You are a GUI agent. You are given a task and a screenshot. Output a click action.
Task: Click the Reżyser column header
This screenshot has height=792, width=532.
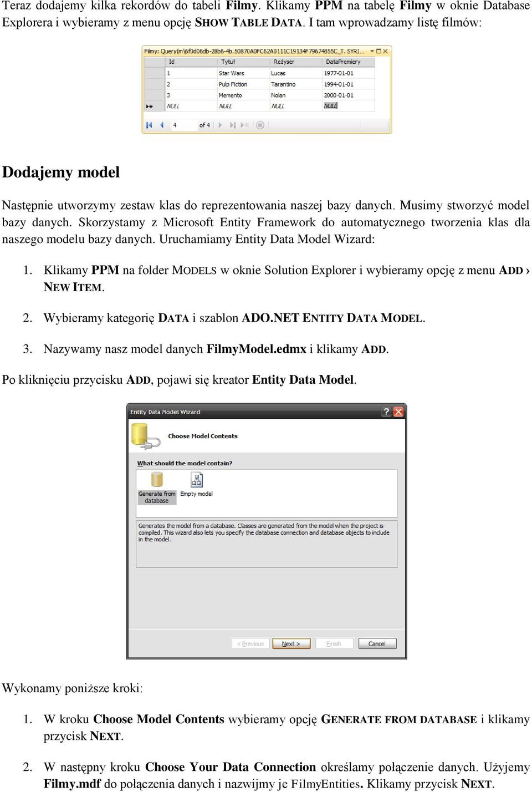click(x=296, y=62)
